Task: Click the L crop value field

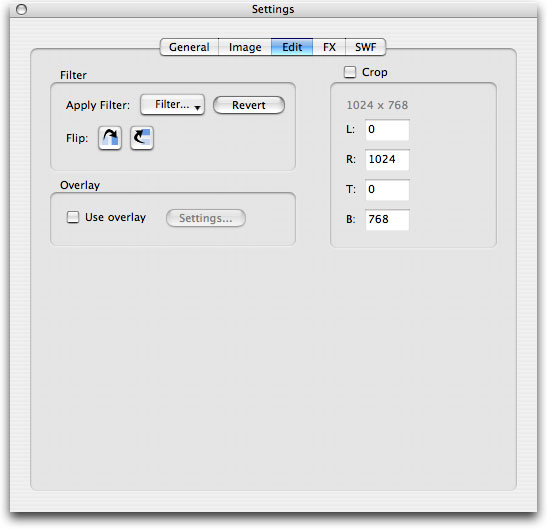Action: coord(387,130)
